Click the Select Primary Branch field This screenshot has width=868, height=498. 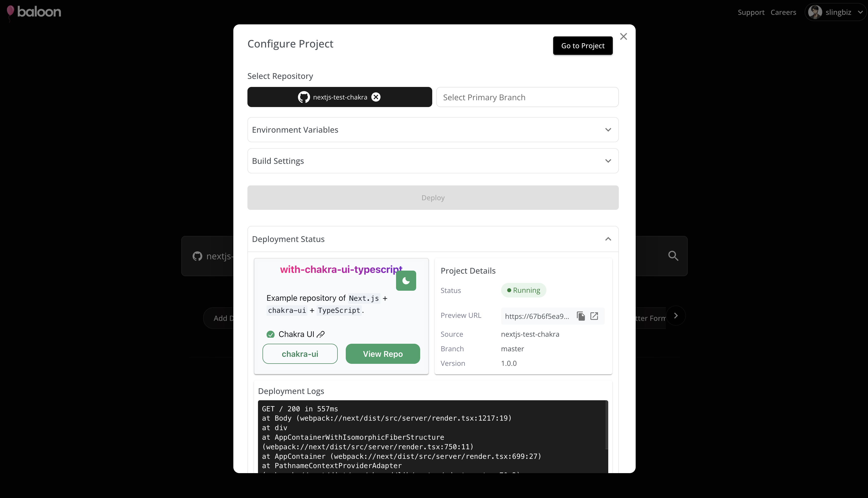click(527, 97)
